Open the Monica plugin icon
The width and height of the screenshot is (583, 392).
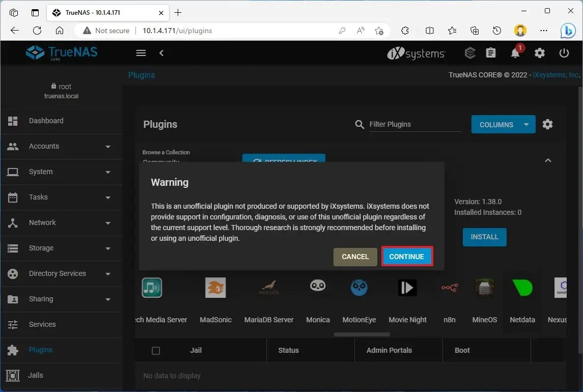point(318,288)
